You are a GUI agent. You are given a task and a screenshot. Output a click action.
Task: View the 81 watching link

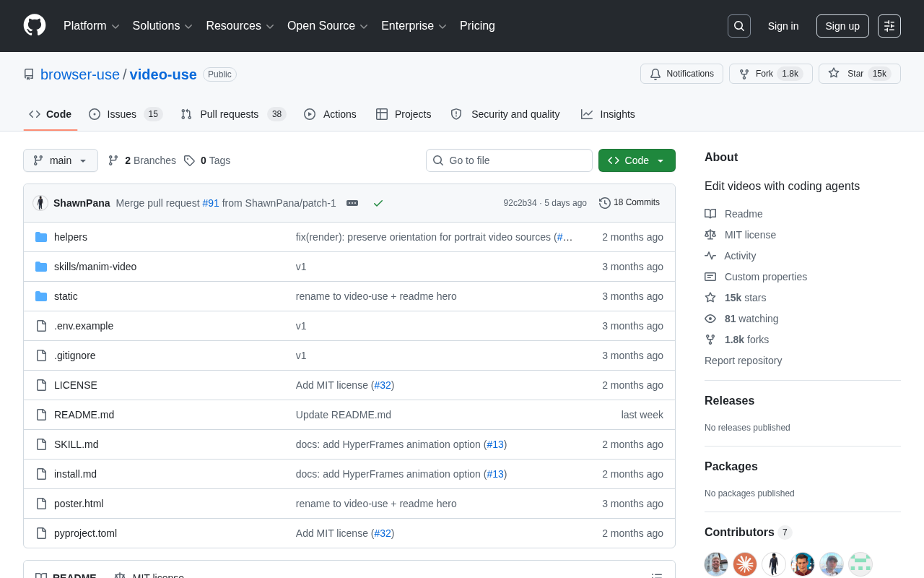[x=741, y=319]
